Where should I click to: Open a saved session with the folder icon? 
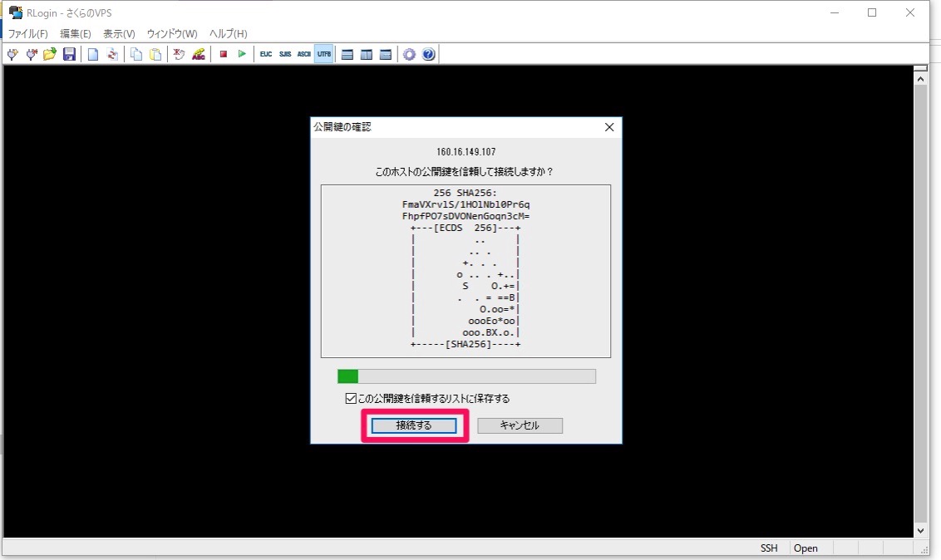coord(49,53)
